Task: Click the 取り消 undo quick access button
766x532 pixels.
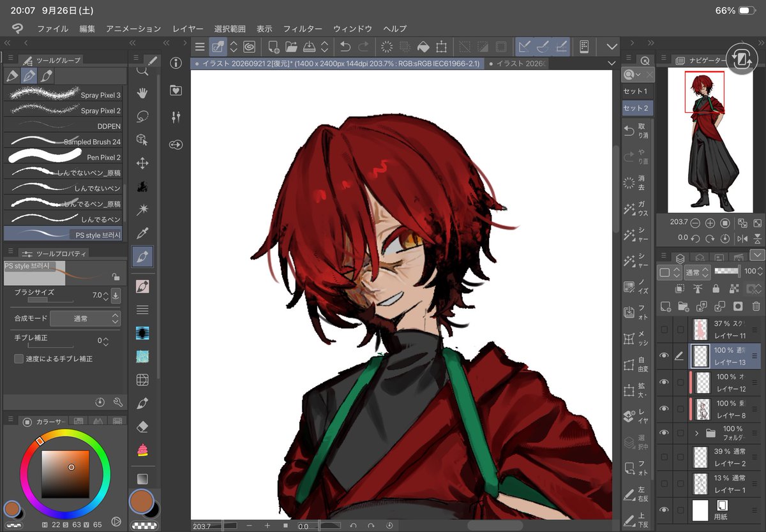Action: 637,131
